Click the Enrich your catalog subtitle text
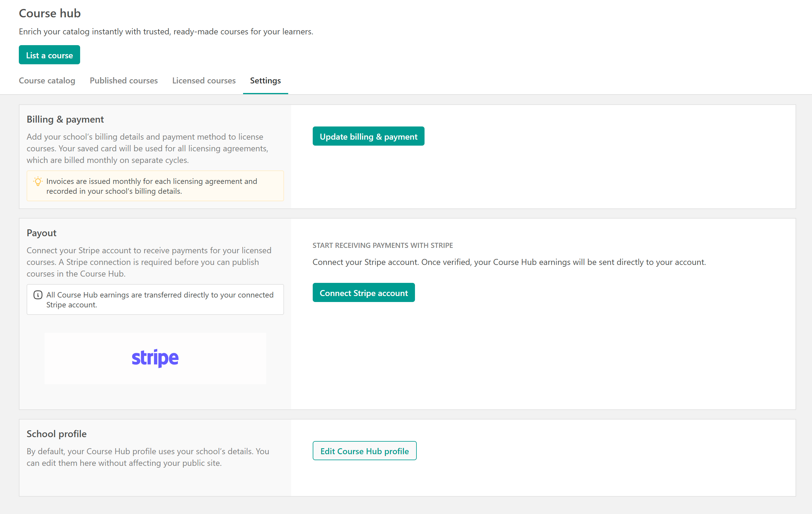Viewport: 812px width, 514px height. 166,32
